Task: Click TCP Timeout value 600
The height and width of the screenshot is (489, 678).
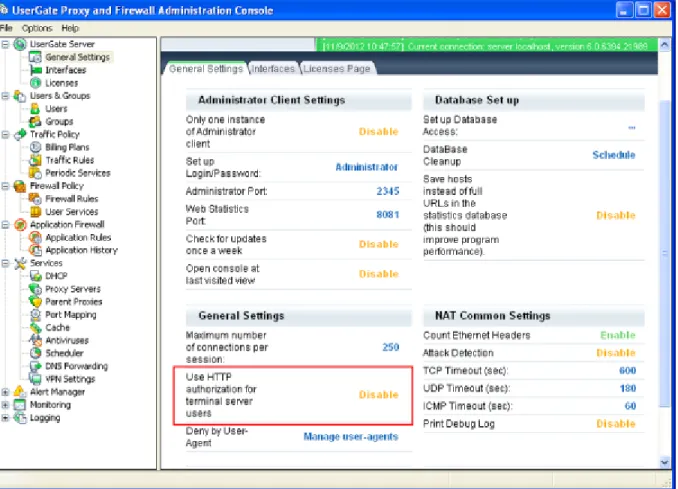Action: (627, 371)
